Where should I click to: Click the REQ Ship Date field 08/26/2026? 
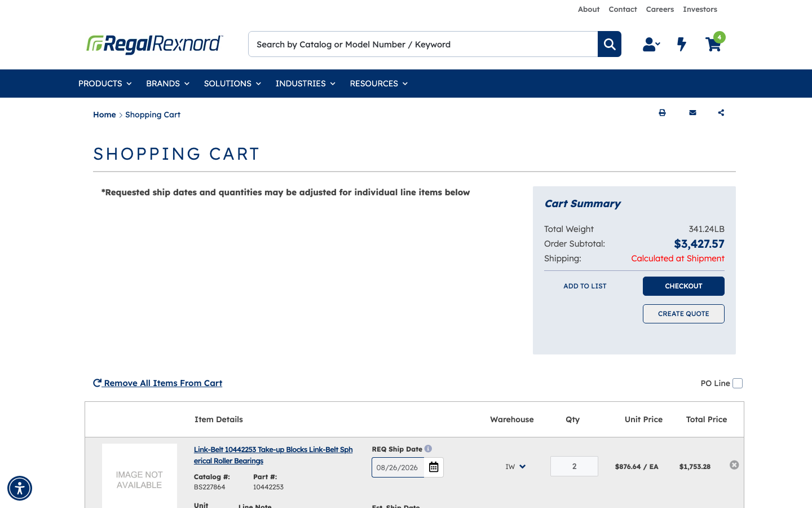[398, 467]
